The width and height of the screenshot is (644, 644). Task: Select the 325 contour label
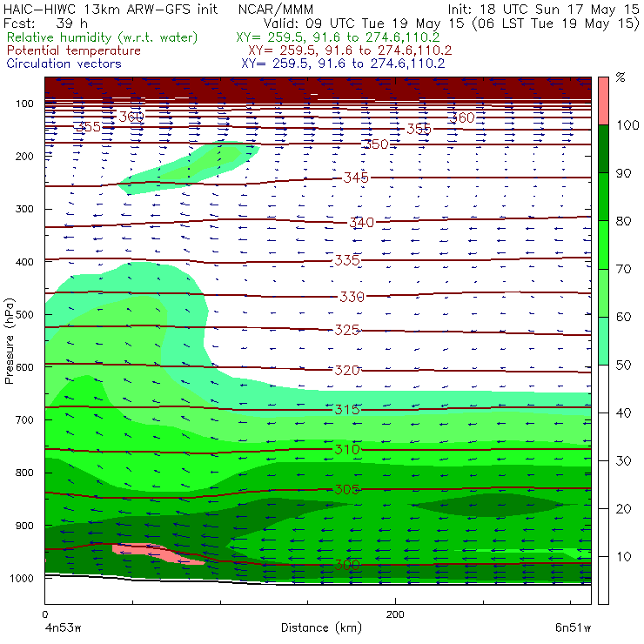tap(347, 330)
